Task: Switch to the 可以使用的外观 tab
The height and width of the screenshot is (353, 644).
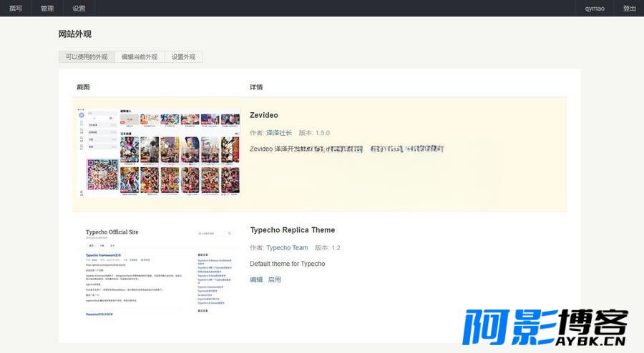Action: click(87, 56)
